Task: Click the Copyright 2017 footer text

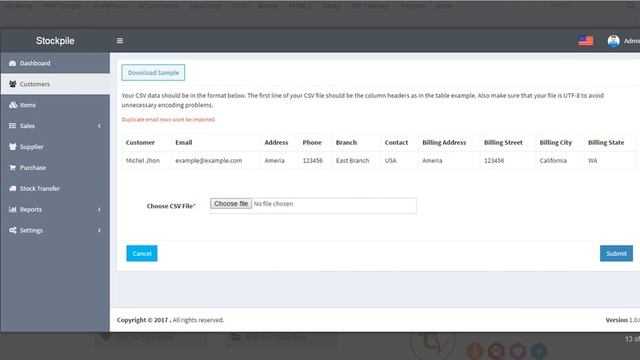Action: click(170, 320)
